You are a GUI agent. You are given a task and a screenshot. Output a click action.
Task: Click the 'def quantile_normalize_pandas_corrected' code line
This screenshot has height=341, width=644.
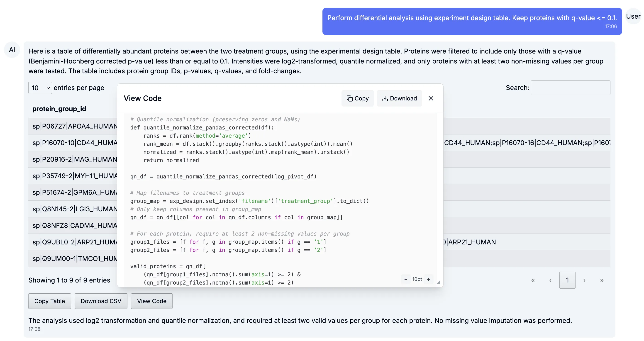(x=202, y=127)
